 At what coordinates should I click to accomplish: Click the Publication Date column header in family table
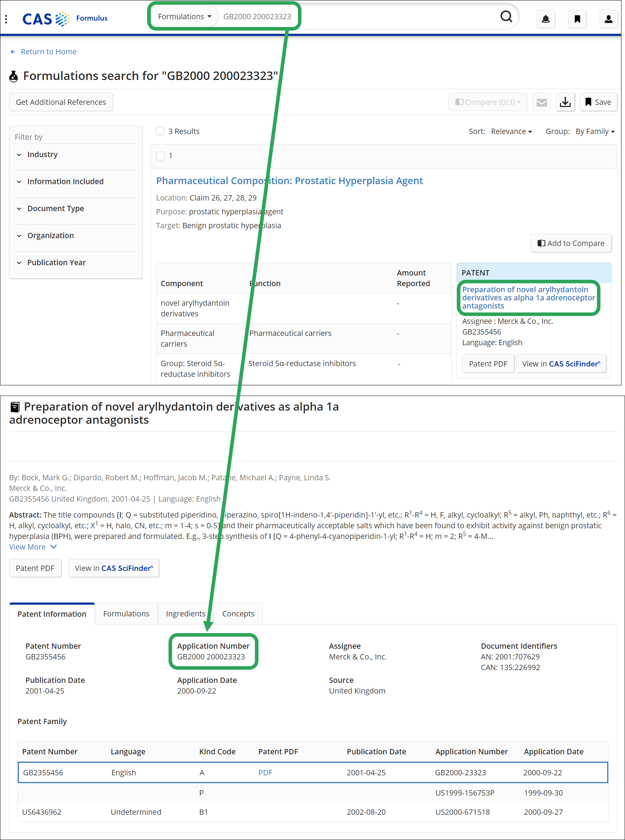tap(376, 751)
